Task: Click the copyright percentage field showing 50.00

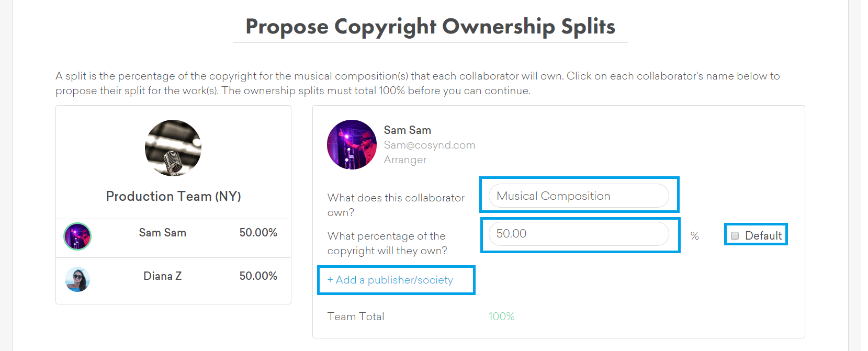Action: [x=578, y=234]
